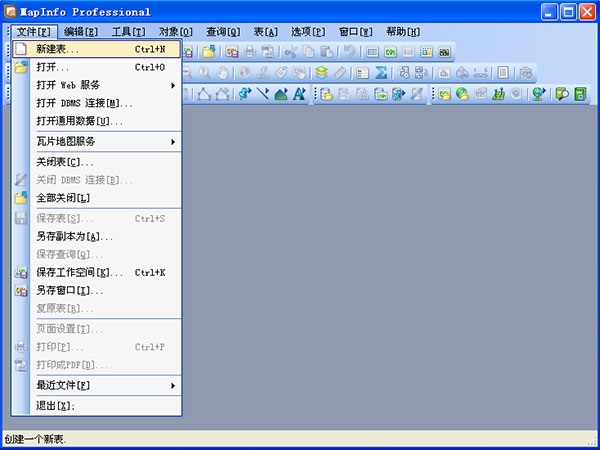Click the New Map window icon
The height and width of the screenshot is (450, 600).
(x=390, y=52)
